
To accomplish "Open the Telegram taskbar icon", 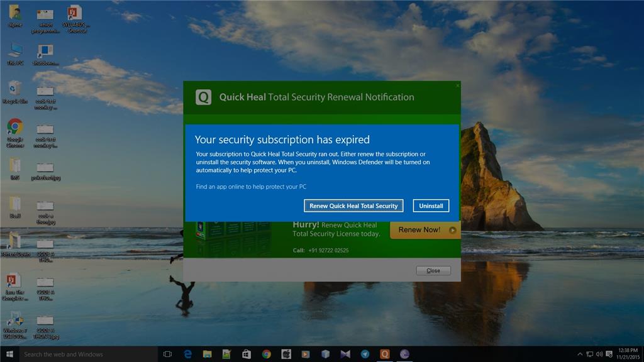I will pos(365,354).
